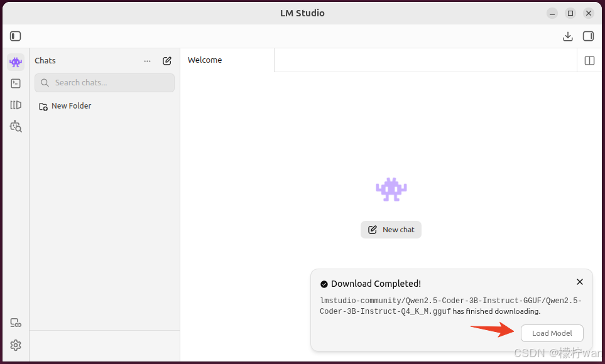Open the Discover model search icon
Screen dimensions: 605x364
tap(16, 126)
